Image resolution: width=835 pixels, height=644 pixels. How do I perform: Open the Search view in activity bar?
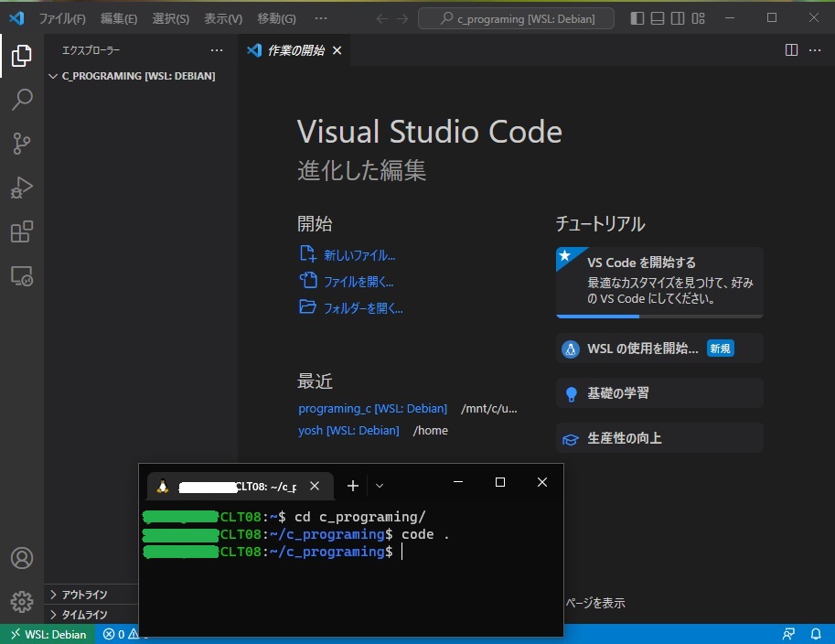(22, 100)
